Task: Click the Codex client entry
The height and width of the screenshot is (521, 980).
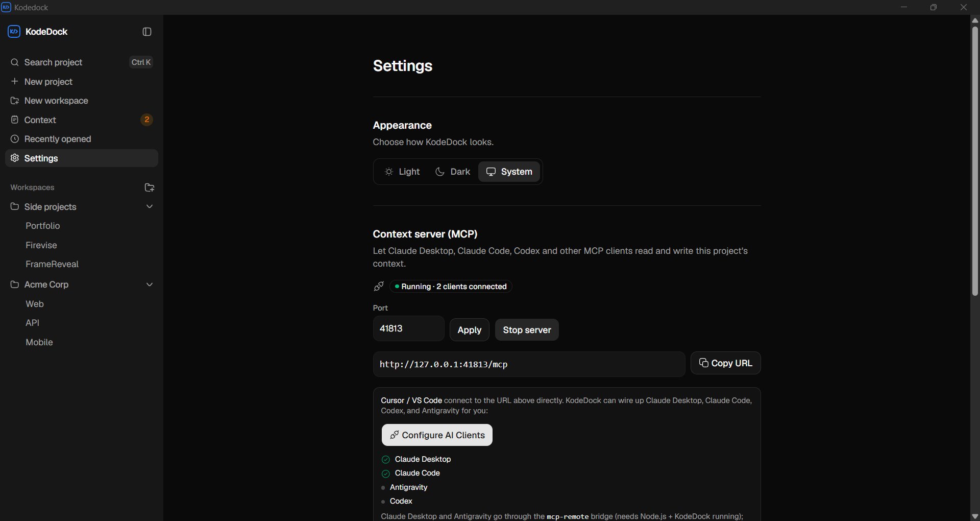Action: (x=401, y=501)
